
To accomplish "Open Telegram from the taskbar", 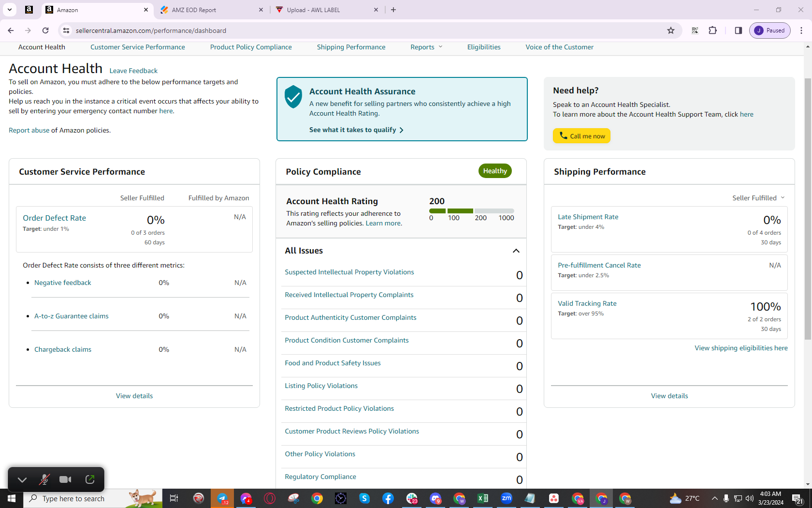I will pos(222,498).
